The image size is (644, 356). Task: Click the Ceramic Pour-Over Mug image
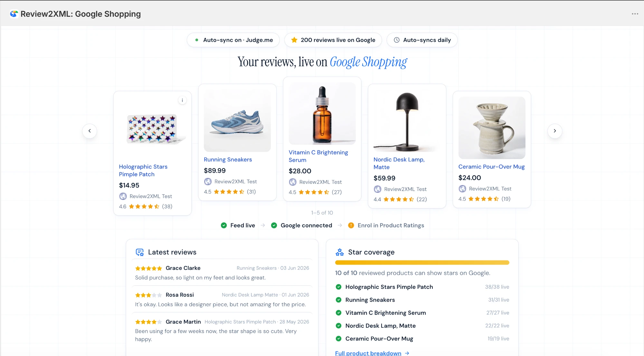click(x=492, y=128)
